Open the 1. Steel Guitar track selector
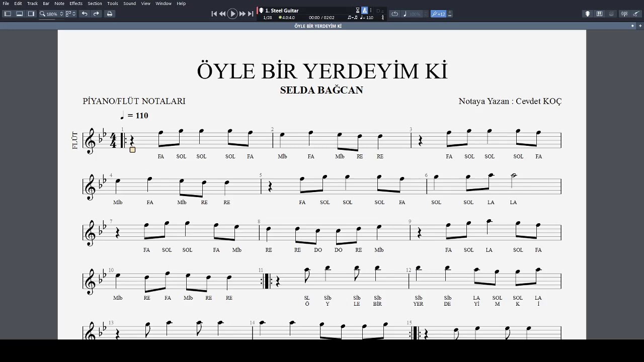Image resolution: width=644 pixels, height=362 pixels. (x=282, y=10)
